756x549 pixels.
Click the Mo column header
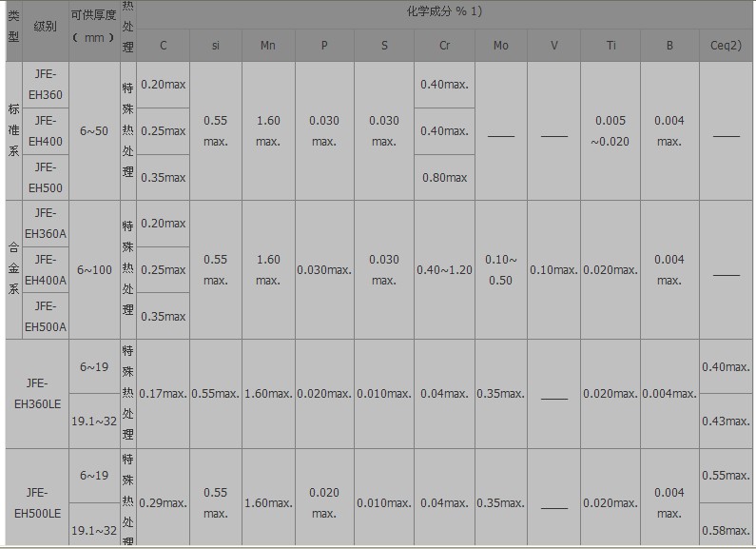click(501, 46)
